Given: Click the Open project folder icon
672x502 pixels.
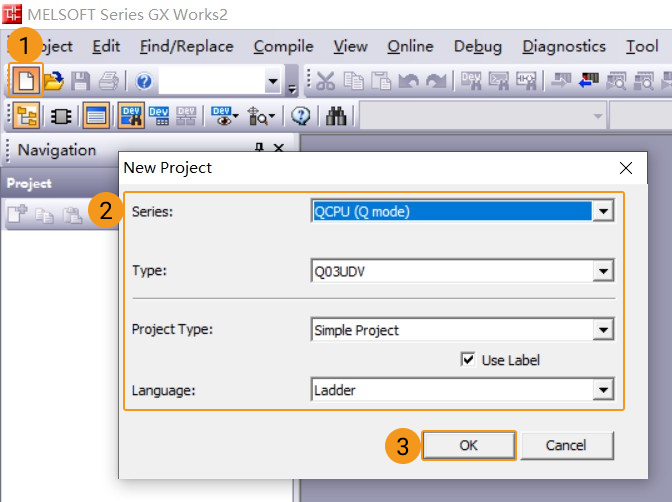Looking at the screenshot, I should [x=54, y=81].
